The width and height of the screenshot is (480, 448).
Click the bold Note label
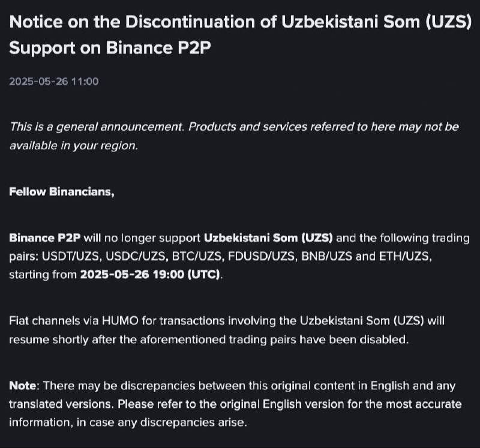pyautogui.click(x=22, y=386)
